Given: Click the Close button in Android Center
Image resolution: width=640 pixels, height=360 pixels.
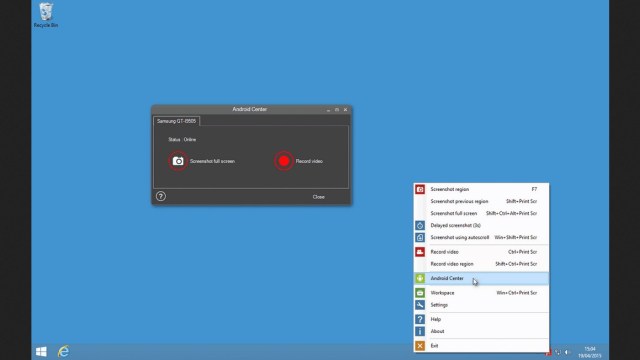Looking at the screenshot, I should tap(318, 197).
